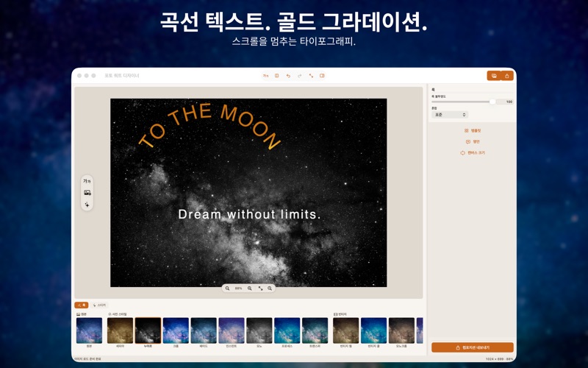Select the text 가가 tool in floating left palette
Screen dimensions: 588x368
click(87, 181)
